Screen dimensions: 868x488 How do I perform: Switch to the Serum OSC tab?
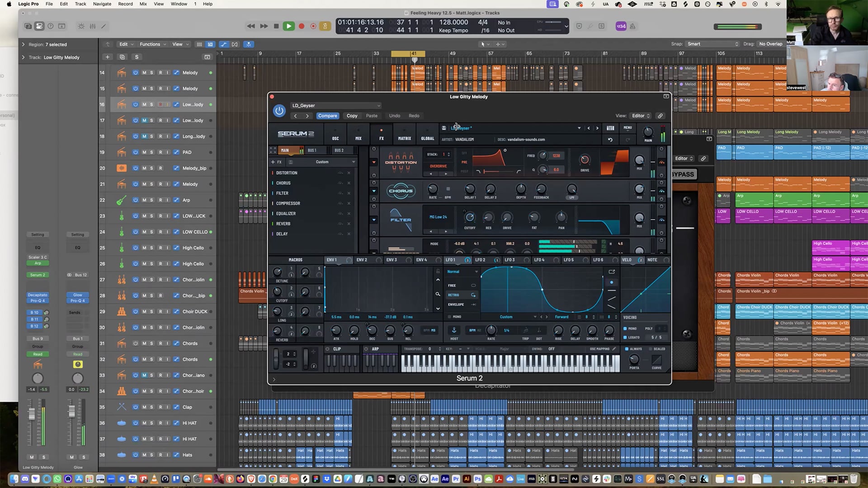[x=335, y=134]
